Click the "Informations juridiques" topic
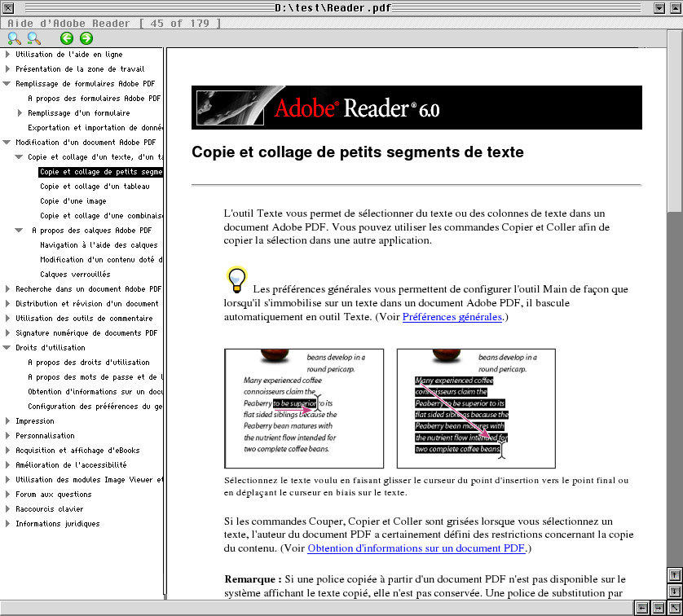The image size is (683, 616). 58,524
